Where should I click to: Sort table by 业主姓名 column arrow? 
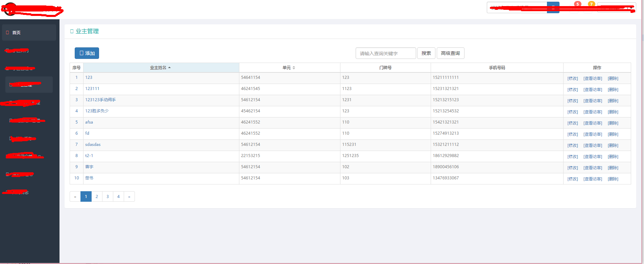coord(169,68)
